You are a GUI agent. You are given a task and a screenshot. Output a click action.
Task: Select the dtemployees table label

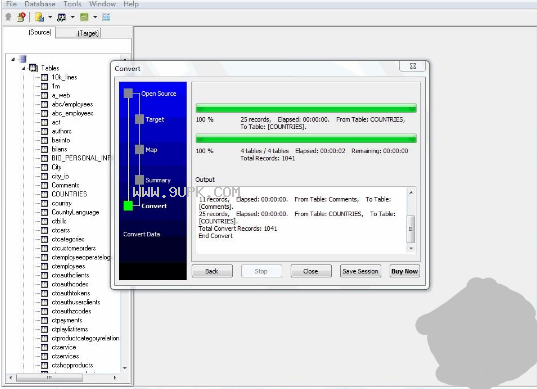click(x=68, y=266)
